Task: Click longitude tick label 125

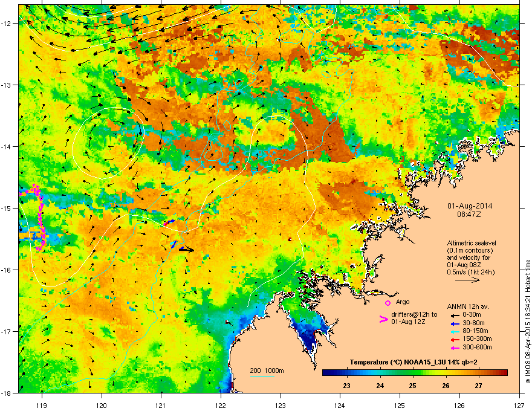Action: [x=400, y=405]
